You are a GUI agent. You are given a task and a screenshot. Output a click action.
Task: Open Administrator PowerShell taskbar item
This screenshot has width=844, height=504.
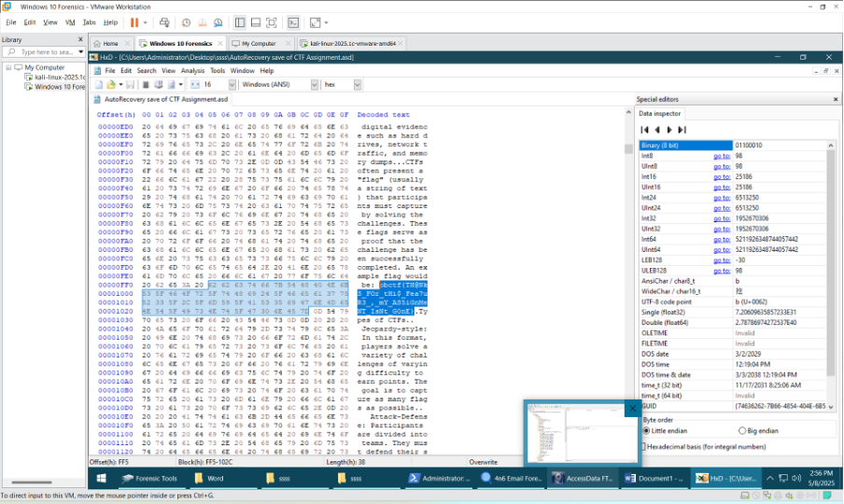pos(439,478)
